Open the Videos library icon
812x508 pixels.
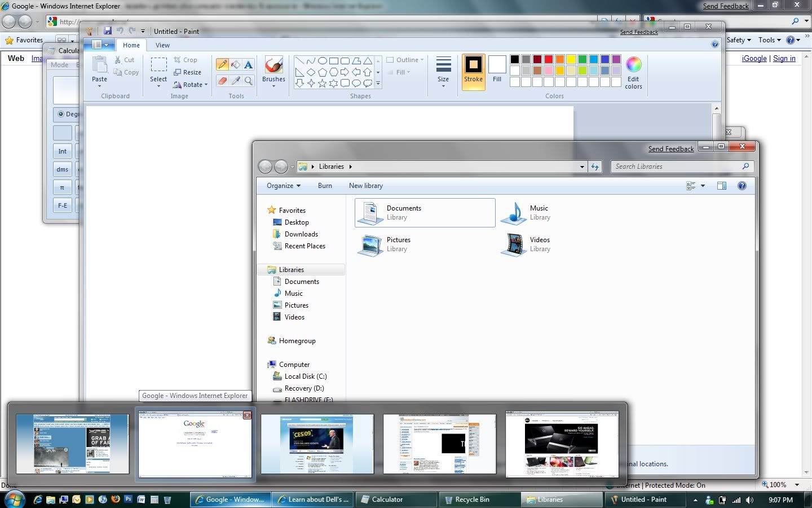[x=513, y=244]
